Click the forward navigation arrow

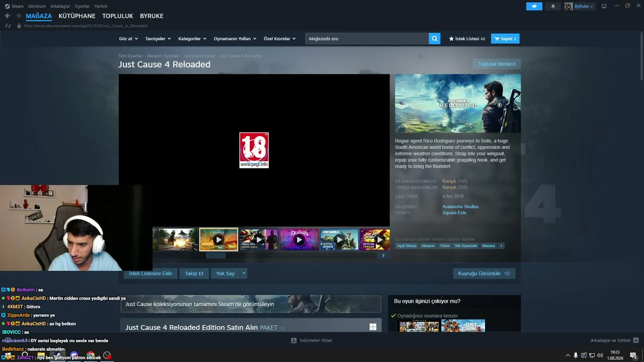[x=18, y=16]
